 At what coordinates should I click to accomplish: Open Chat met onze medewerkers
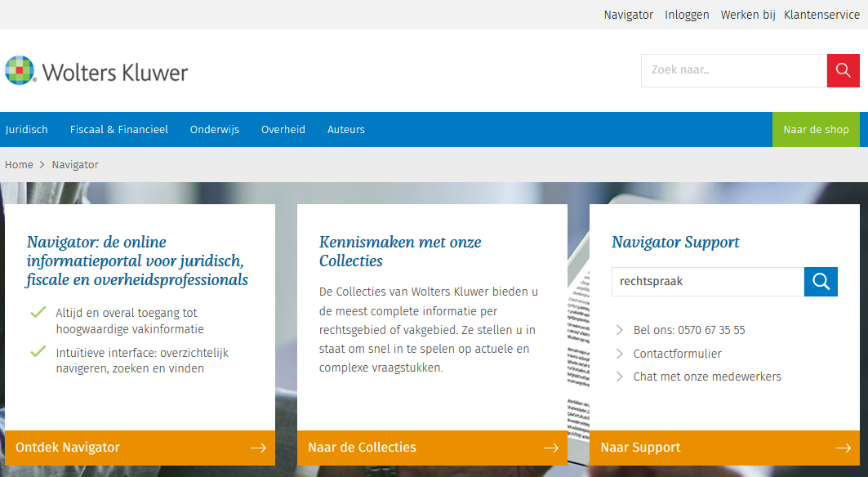pos(707,377)
